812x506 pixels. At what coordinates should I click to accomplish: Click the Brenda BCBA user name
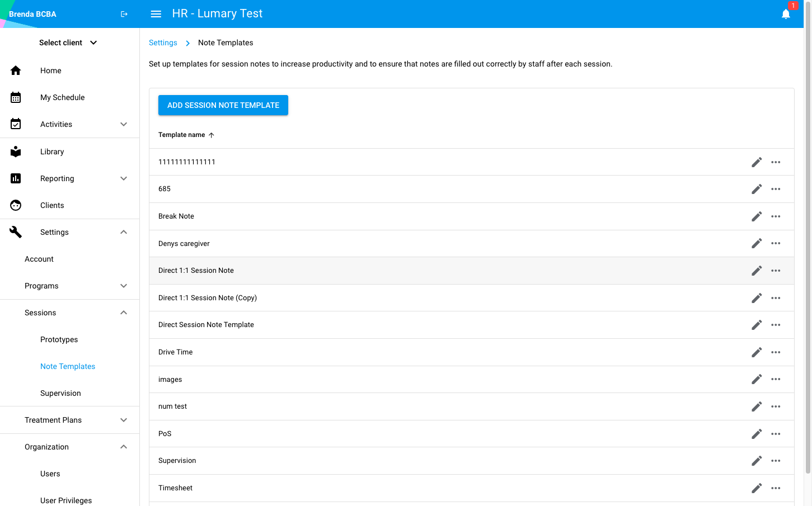click(x=32, y=14)
